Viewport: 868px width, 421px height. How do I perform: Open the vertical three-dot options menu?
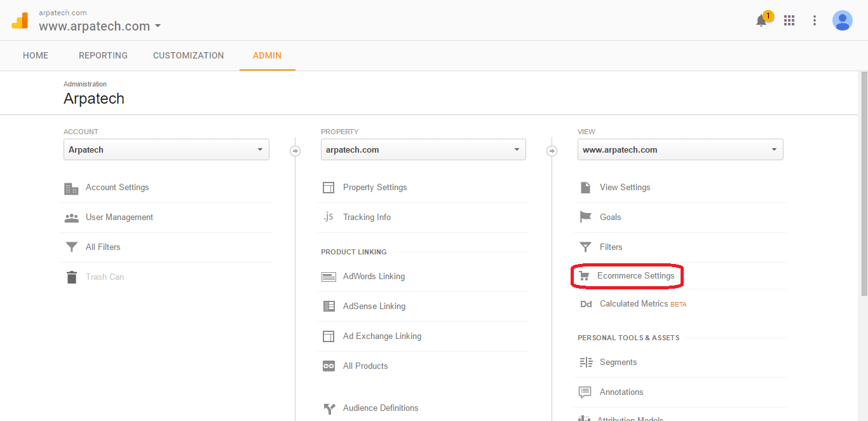point(815,20)
